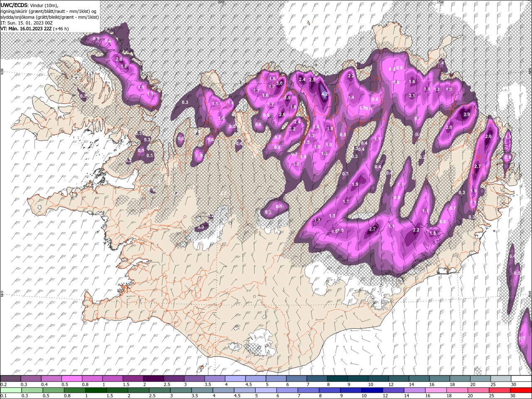Click the 2.5 snowfall value on the map
The width and height of the screenshot is (532, 399).
pyautogui.click(x=313, y=79)
